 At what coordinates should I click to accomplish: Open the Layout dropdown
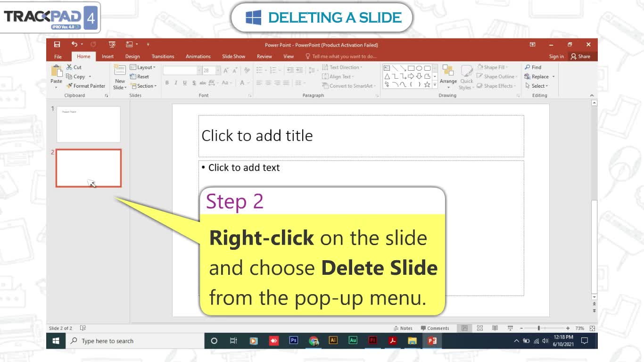[x=142, y=67]
